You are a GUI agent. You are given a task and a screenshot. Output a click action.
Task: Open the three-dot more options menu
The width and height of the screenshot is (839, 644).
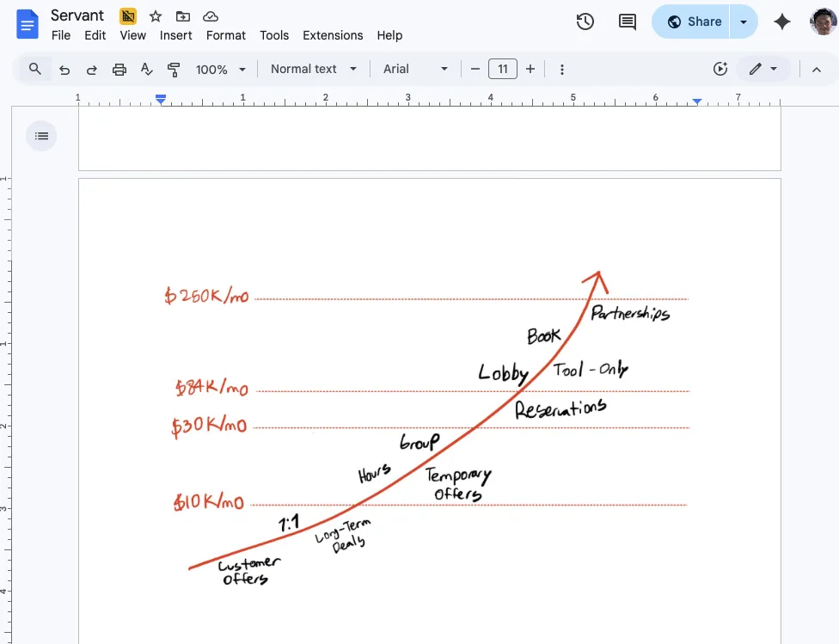tap(562, 70)
